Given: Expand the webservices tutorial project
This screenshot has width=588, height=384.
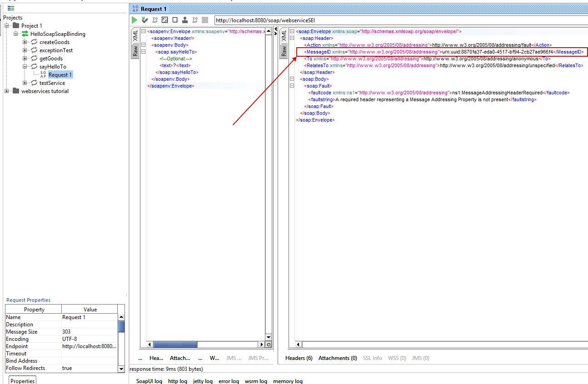Looking at the screenshot, I should pos(7,91).
